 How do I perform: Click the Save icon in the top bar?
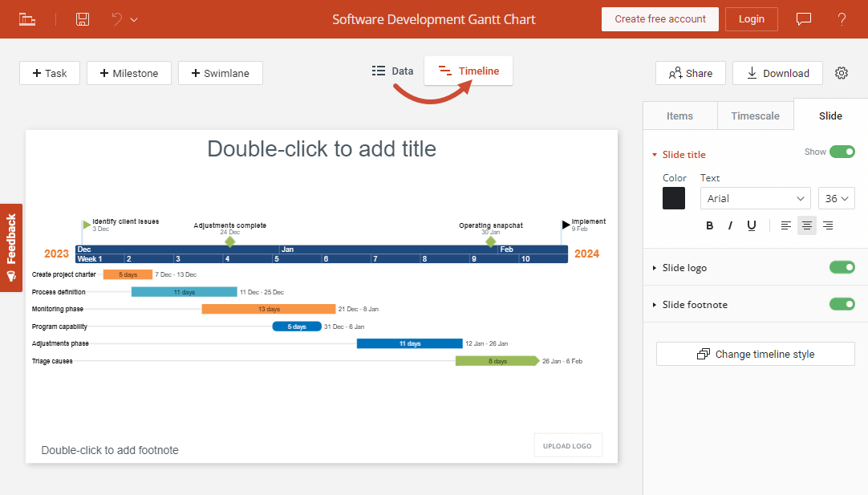click(x=82, y=18)
